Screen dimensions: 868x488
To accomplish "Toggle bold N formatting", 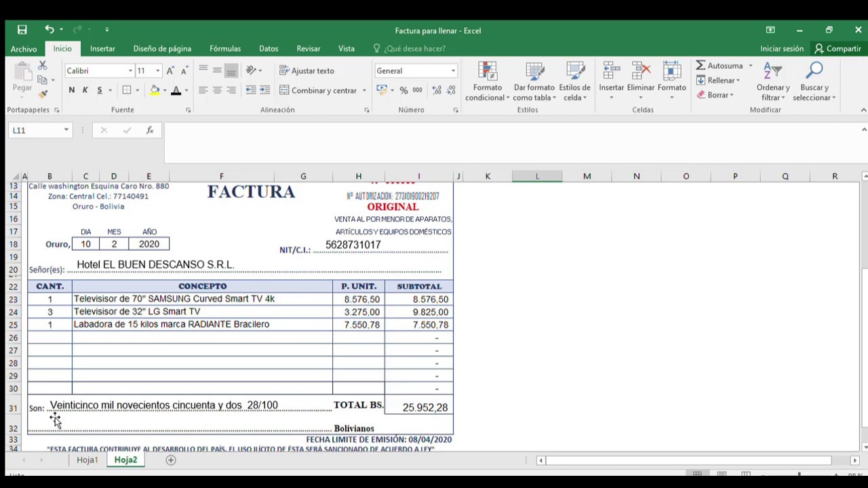I will pos(71,90).
